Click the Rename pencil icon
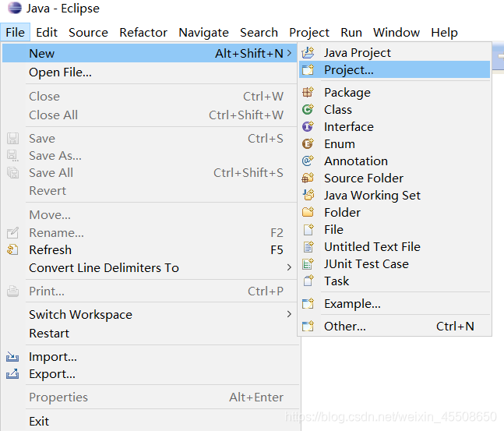 [12, 232]
